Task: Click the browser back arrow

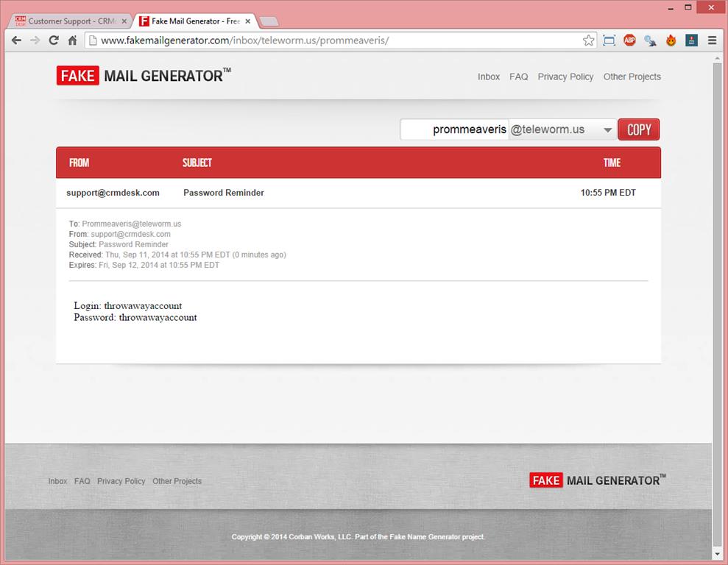Action: coord(16,40)
